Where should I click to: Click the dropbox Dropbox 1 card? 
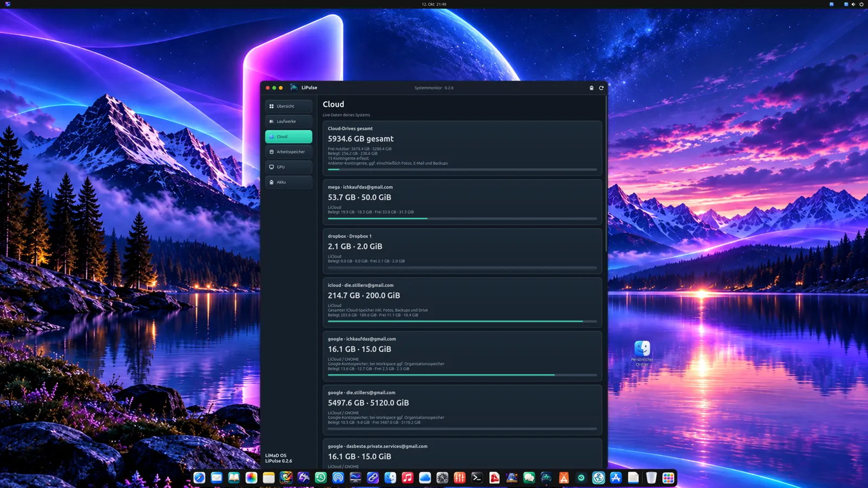coord(462,251)
